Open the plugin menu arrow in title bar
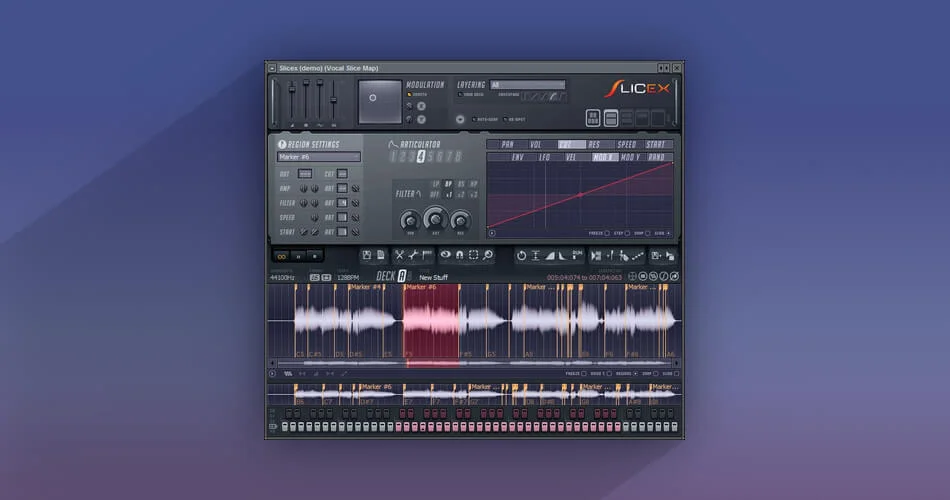Screen dimensions: 950x500 (x=272, y=68)
